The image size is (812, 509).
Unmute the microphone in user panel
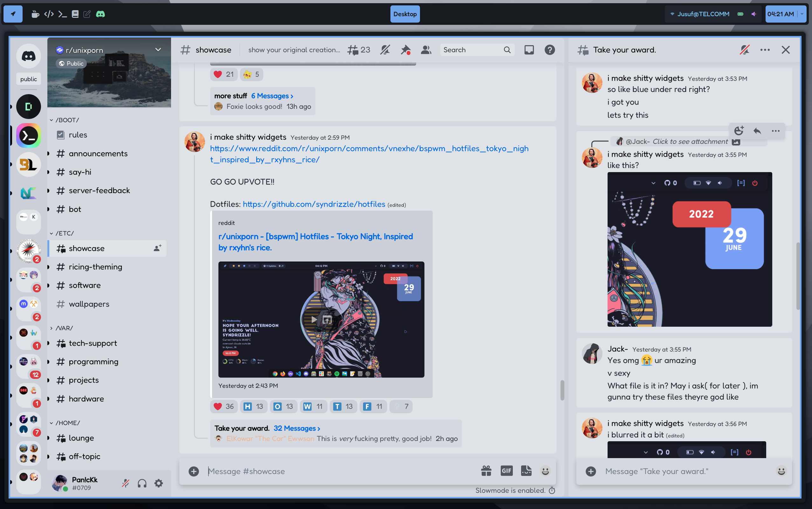126,484
